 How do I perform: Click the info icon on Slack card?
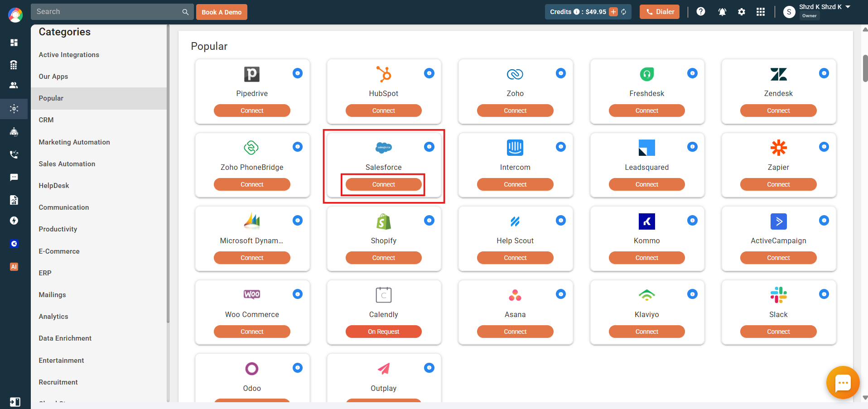[x=824, y=294]
